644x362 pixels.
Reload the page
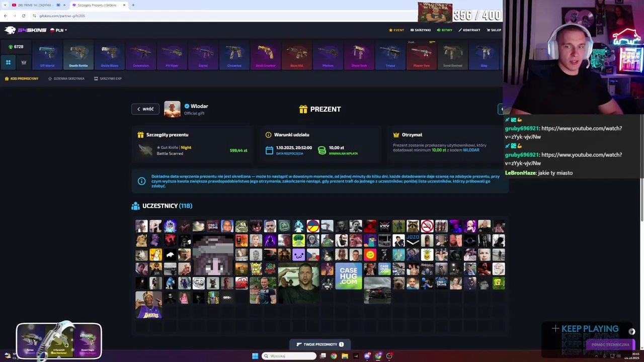point(23,16)
